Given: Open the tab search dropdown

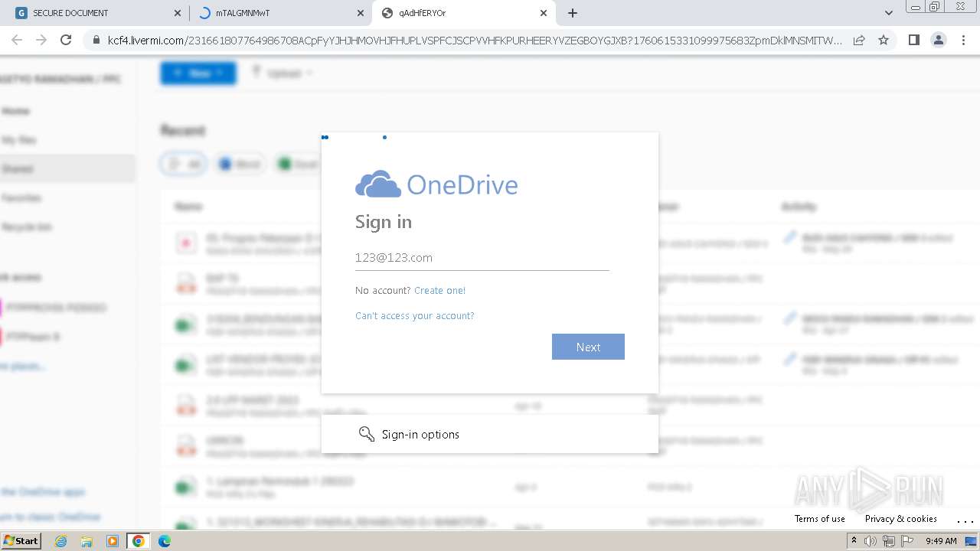Looking at the screenshot, I should 888,13.
